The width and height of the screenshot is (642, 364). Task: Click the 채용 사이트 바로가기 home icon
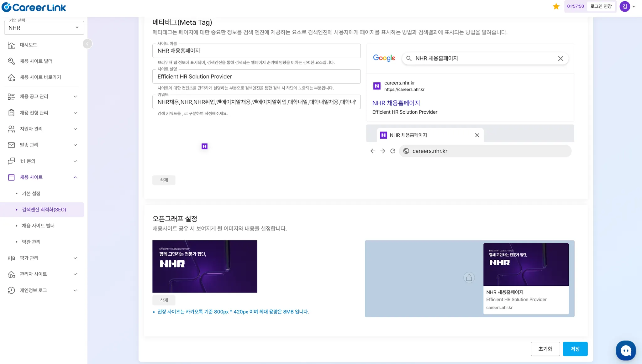pyautogui.click(x=11, y=77)
